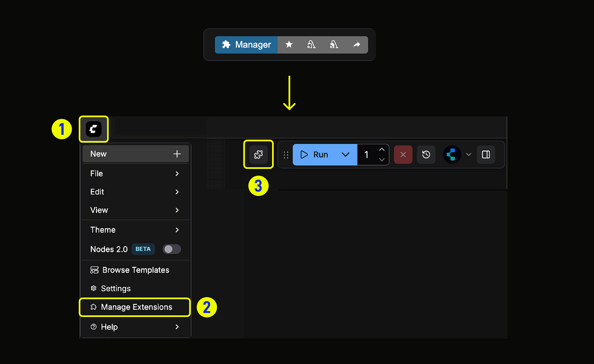The height and width of the screenshot is (364, 594).
Task: Toggle the side panel layout icon
Action: pos(486,155)
